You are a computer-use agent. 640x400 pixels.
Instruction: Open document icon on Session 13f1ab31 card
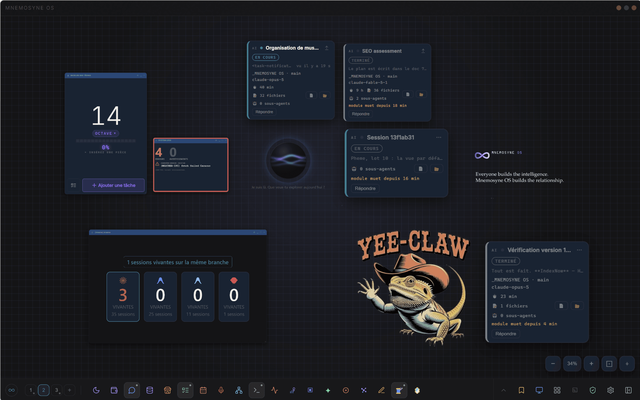420,169
